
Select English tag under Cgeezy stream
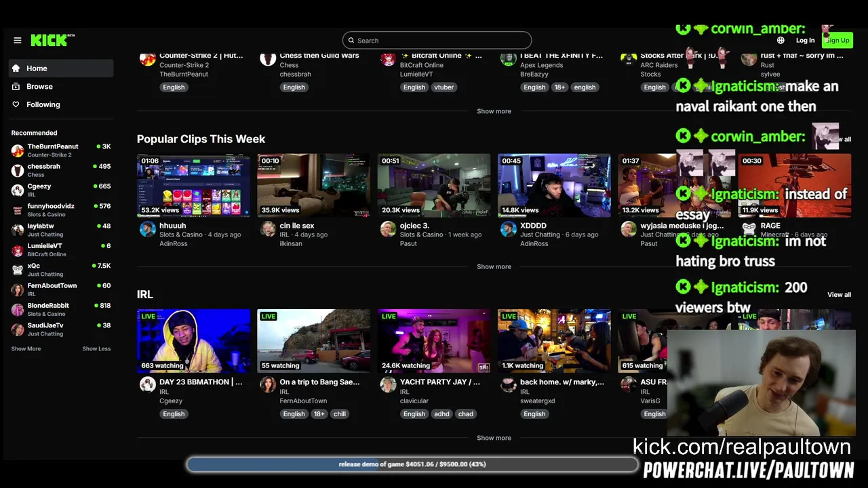click(174, 414)
